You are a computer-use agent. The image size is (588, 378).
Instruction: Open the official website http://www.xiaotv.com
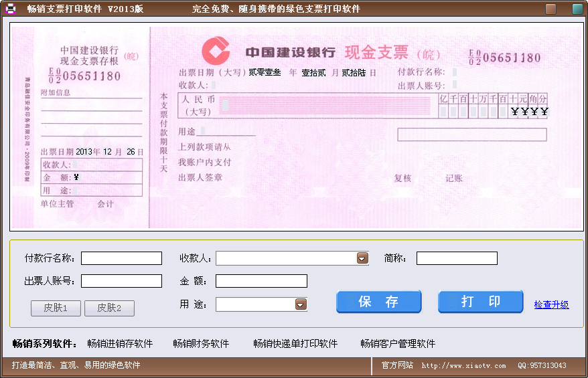(x=463, y=365)
